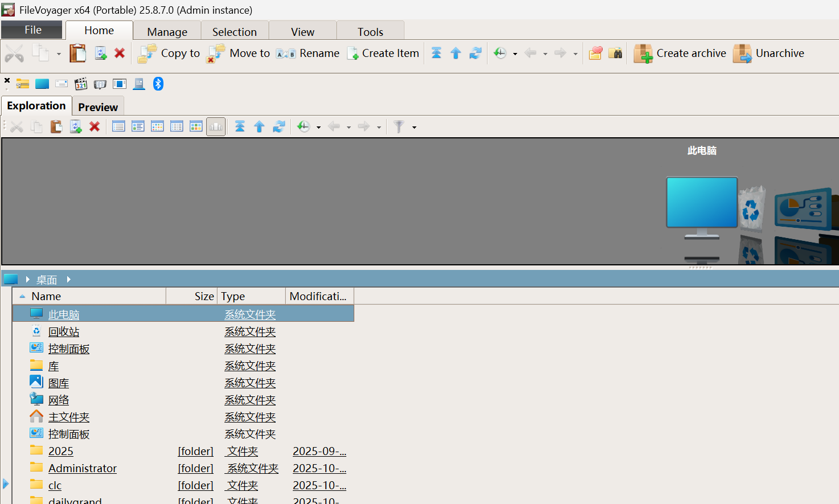The width and height of the screenshot is (839, 504).
Task: Click the Create archive button
Action: pyautogui.click(x=680, y=53)
